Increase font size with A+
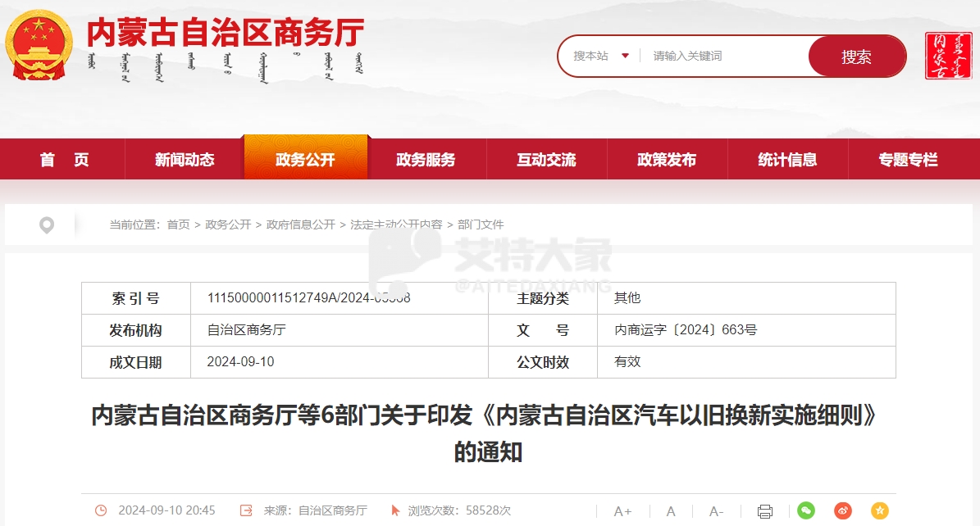980x526 pixels. 622,511
